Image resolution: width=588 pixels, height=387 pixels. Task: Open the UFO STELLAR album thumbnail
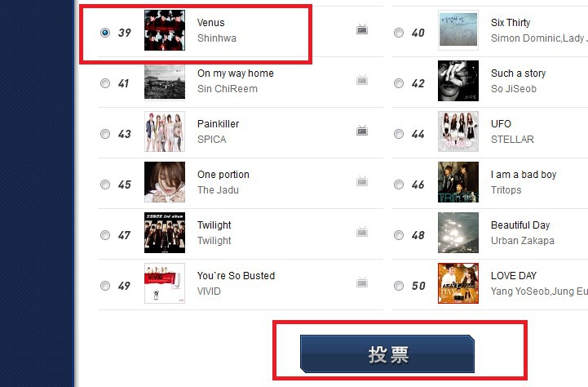point(458,131)
